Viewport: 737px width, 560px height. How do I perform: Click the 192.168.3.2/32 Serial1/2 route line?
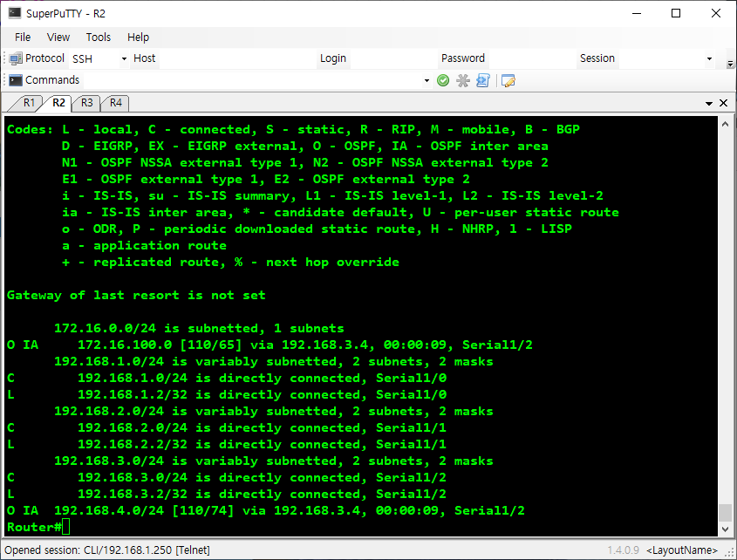click(227, 495)
